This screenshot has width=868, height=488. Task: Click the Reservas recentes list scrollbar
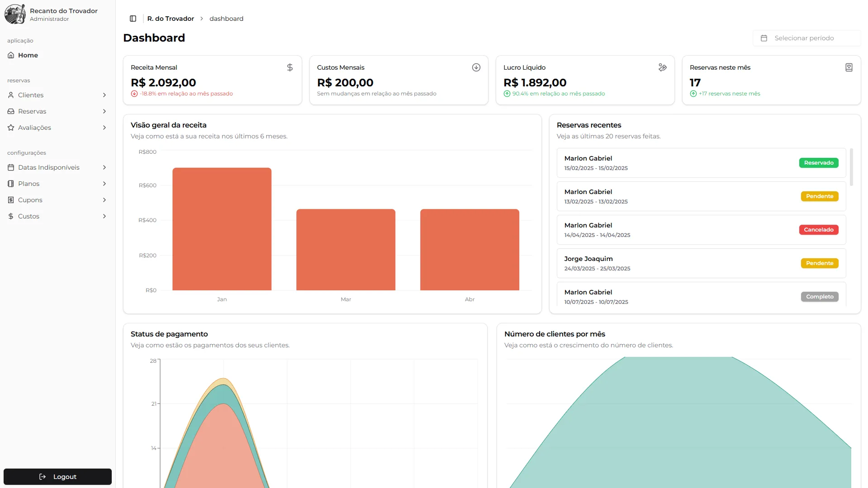point(851,167)
